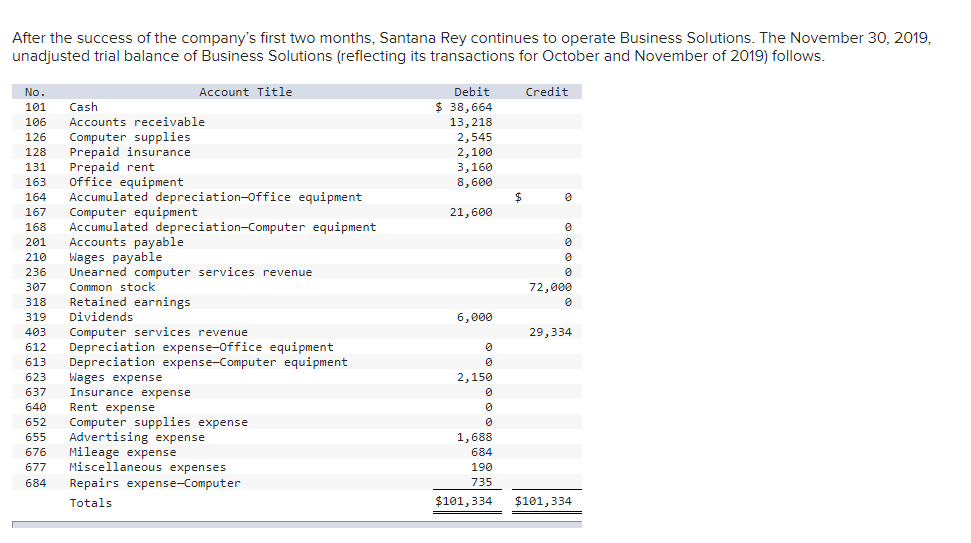
Task: Select 'Computer services revenue' account 403 title
Action: pos(158,332)
